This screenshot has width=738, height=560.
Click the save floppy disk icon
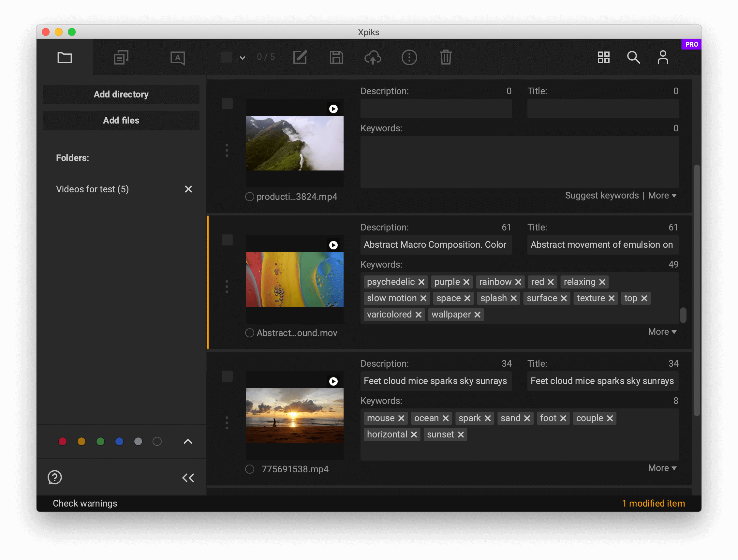tap(336, 57)
